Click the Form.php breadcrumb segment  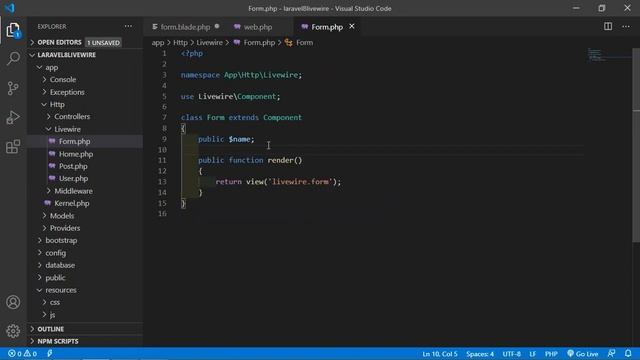click(x=259, y=42)
